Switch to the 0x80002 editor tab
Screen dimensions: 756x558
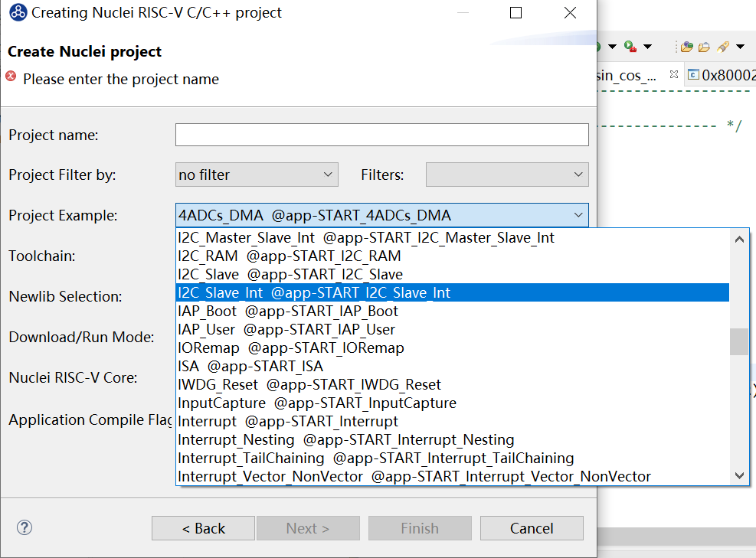pyautogui.click(x=722, y=75)
